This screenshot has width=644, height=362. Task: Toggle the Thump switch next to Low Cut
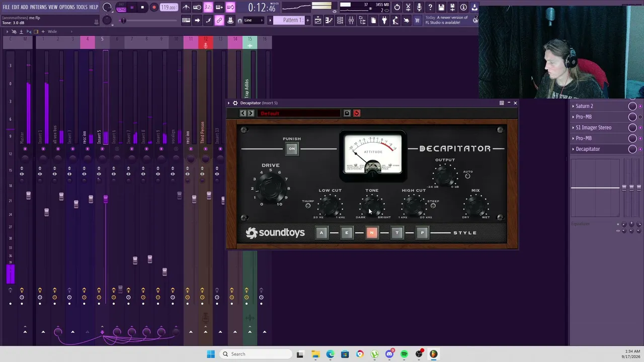pos(308,206)
